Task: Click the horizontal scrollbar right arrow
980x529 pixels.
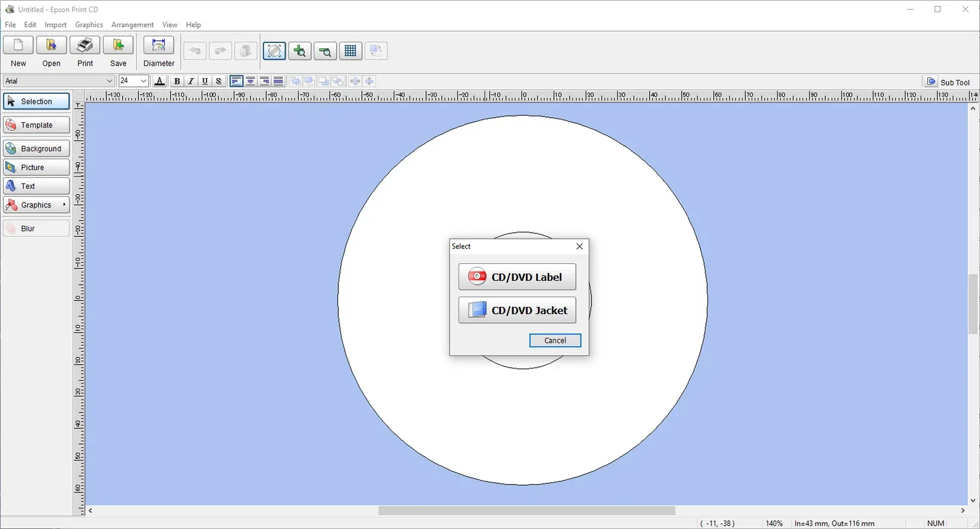Action: 963,510
